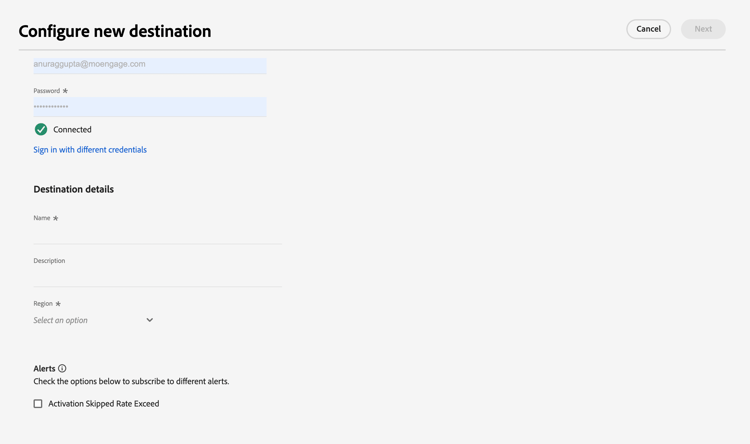Screen dimensions: 750x444
Task: Click the Alerts section heading
Action: [44, 368]
